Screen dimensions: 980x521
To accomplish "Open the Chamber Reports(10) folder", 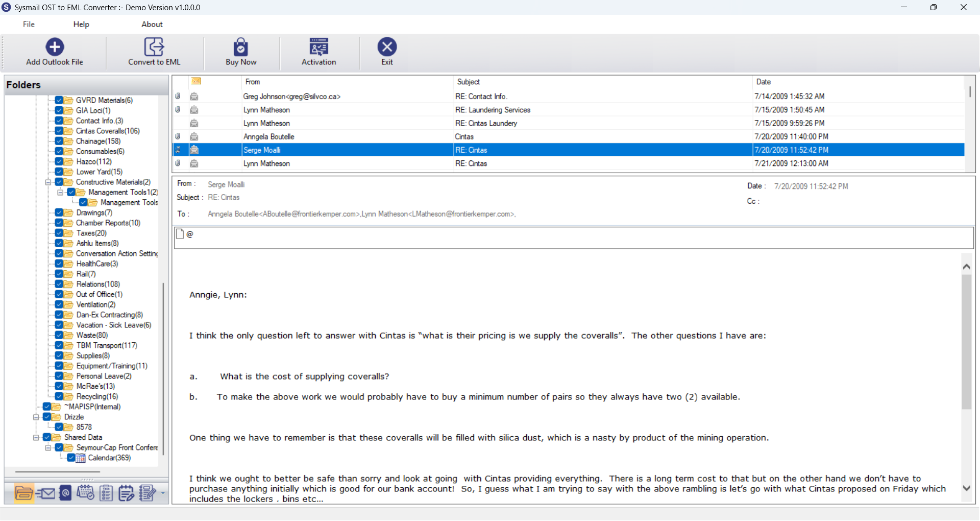I will (108, 223).
